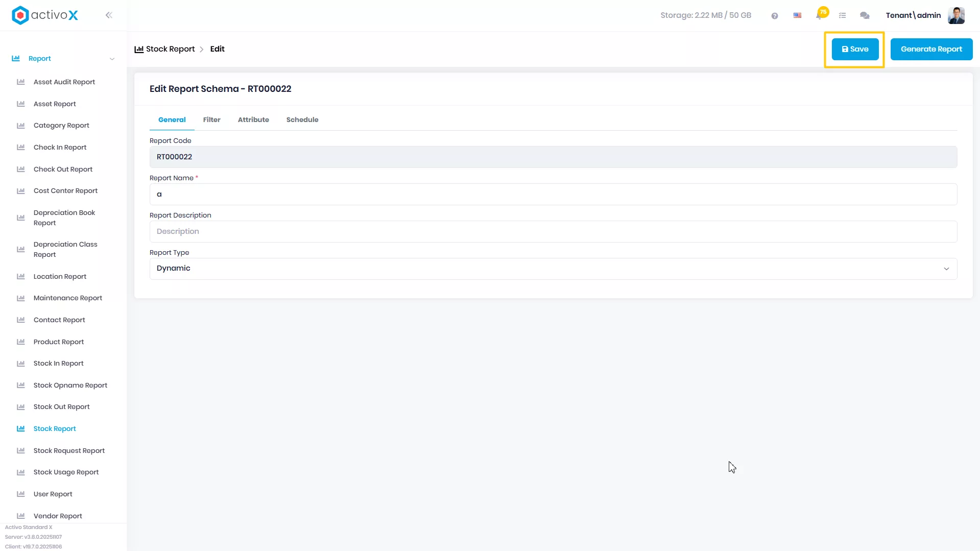Open Stock Request Report
This screenshot has height=551, width=980.
[69, 450]
